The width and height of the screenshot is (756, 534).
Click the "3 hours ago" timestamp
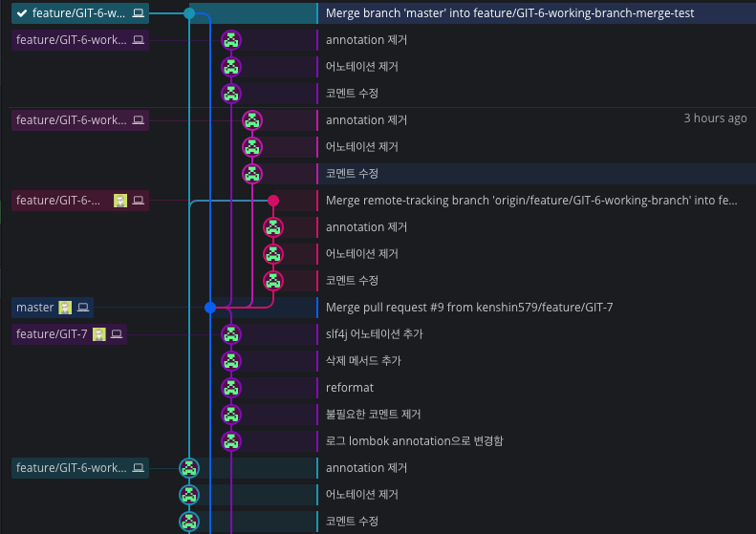point(715,119)
